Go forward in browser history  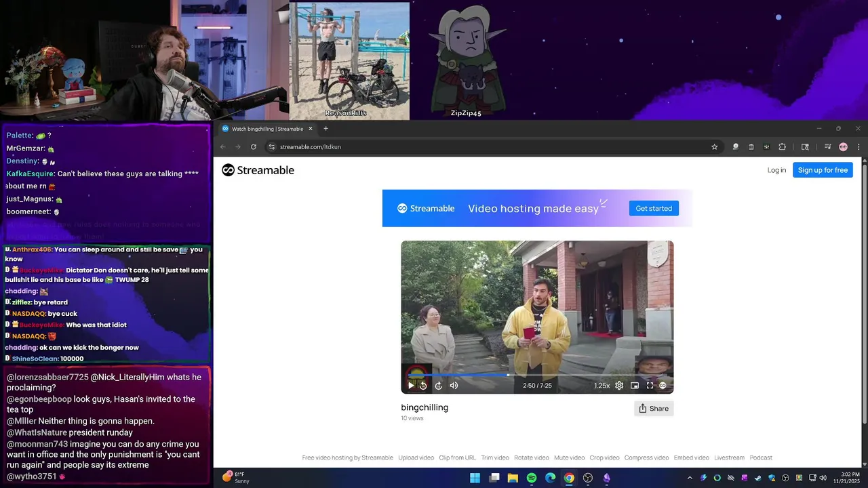238,146
